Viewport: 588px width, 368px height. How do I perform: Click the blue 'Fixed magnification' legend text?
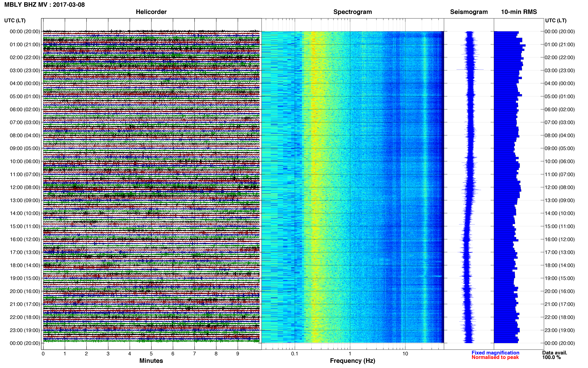click(495, 353)
